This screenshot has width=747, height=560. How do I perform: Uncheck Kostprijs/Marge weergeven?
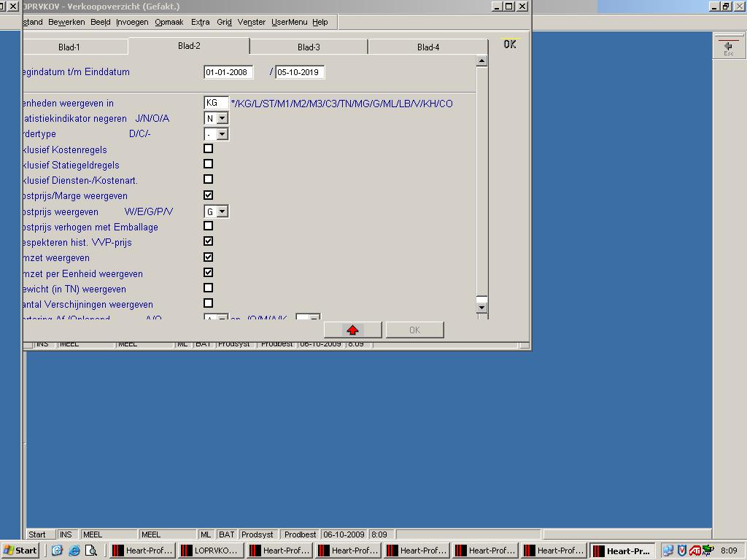coord(208,195)
